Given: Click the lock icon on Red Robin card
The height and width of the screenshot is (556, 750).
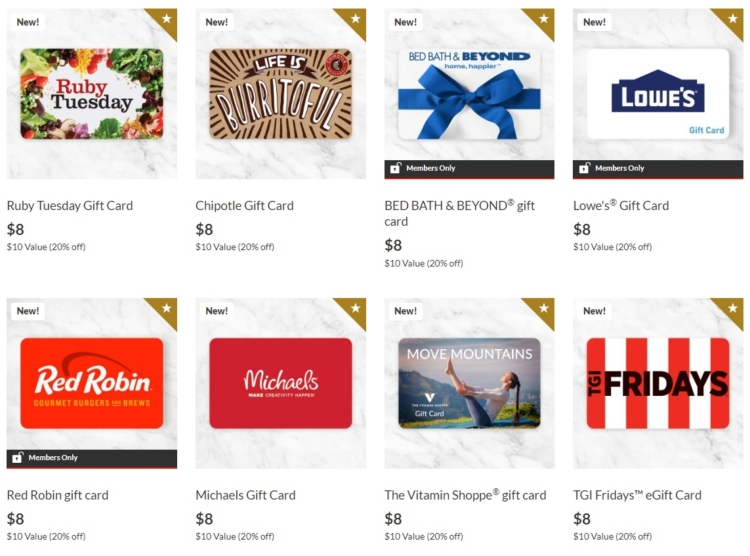Looking at the screenshot, I should (x=17, y=457).
